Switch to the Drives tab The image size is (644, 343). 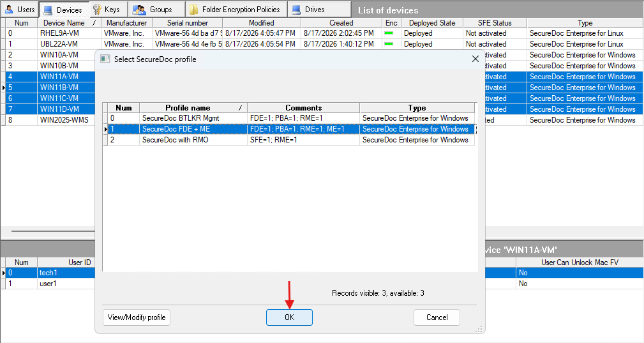click(319, 9)
